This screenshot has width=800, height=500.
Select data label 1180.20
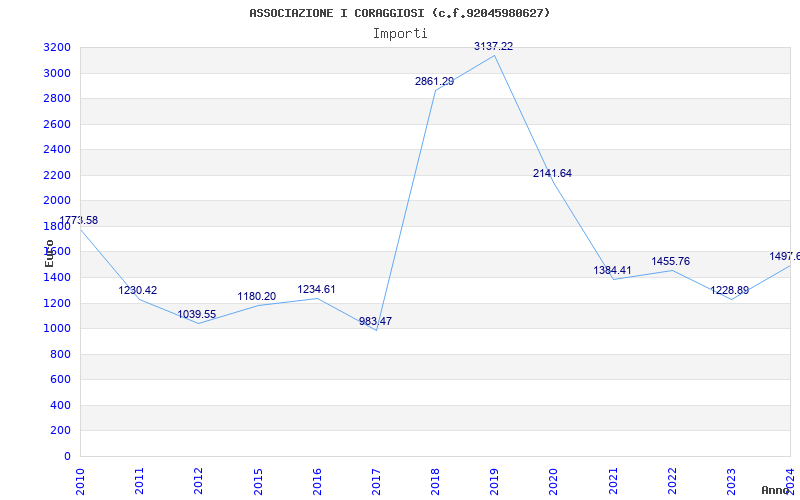[x=257, y=296]
